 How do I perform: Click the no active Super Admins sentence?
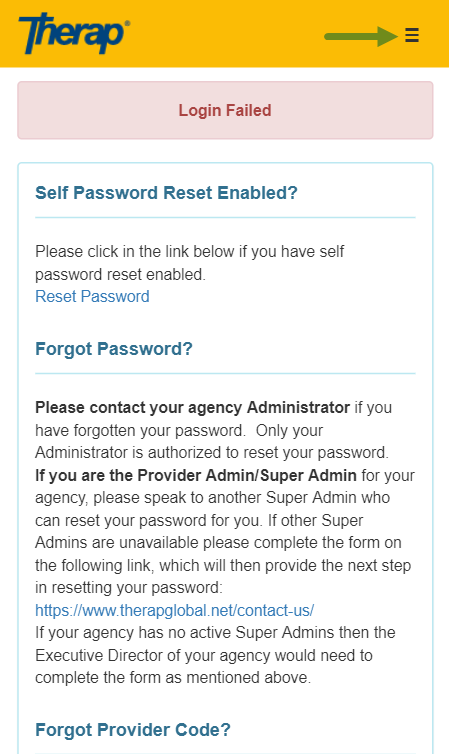tap(215, 632)
